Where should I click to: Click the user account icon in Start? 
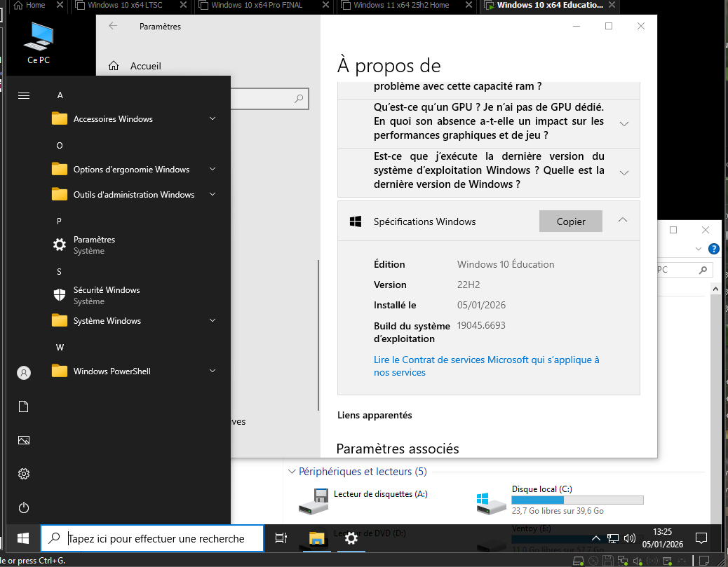(x=24, y=373)
